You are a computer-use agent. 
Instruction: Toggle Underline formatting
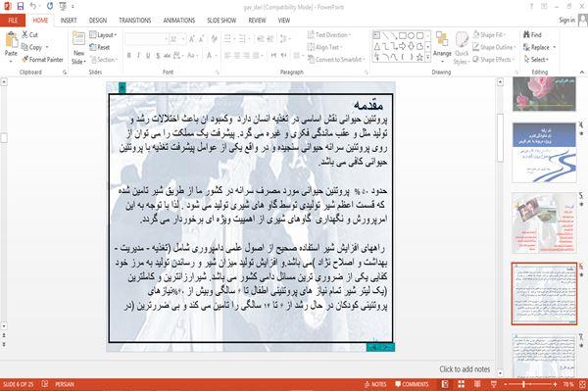(148, 56)
